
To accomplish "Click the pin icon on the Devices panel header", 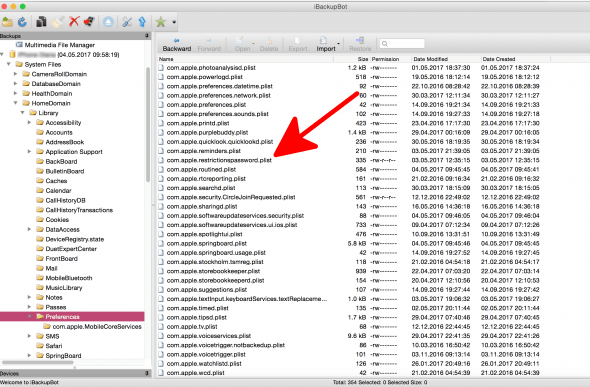I will coord(147,373).
